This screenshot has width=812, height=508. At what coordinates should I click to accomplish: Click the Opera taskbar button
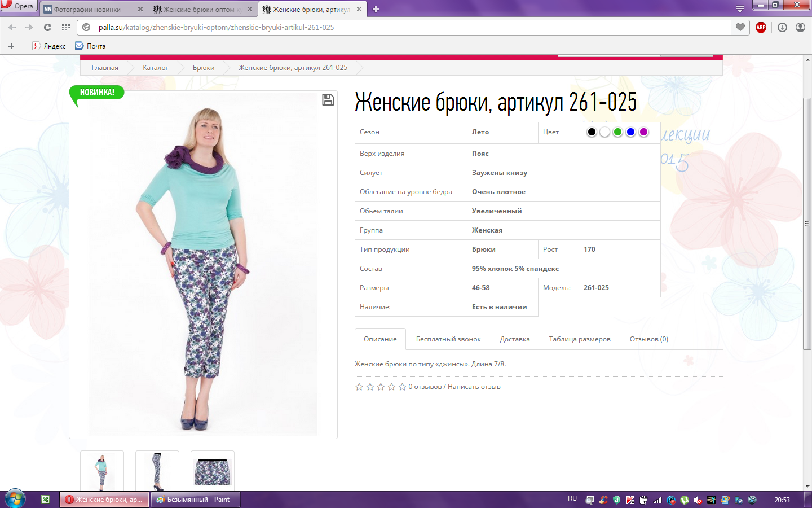tap(104, 500)
